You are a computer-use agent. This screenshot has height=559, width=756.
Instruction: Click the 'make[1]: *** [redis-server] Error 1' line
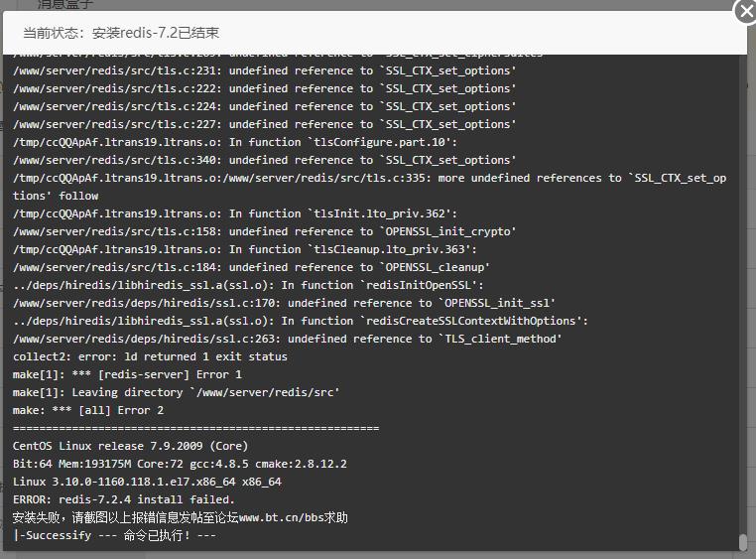tap(127, 374)
